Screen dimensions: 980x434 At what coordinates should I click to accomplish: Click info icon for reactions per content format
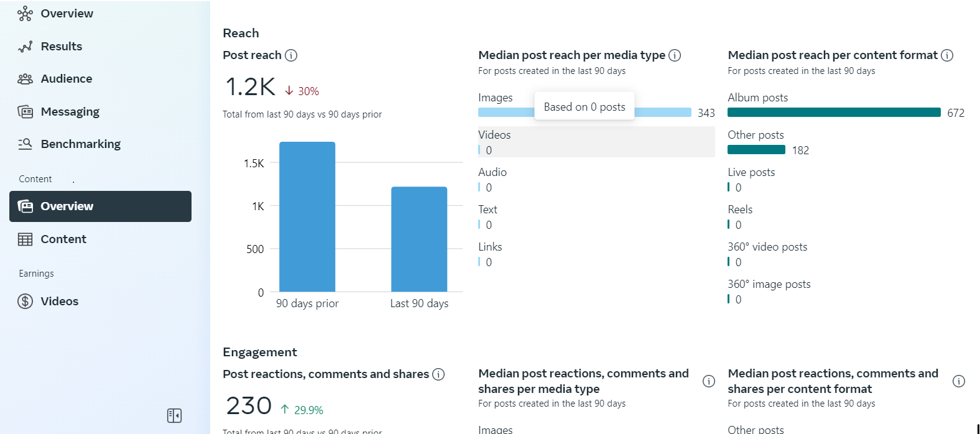(959, 381)
